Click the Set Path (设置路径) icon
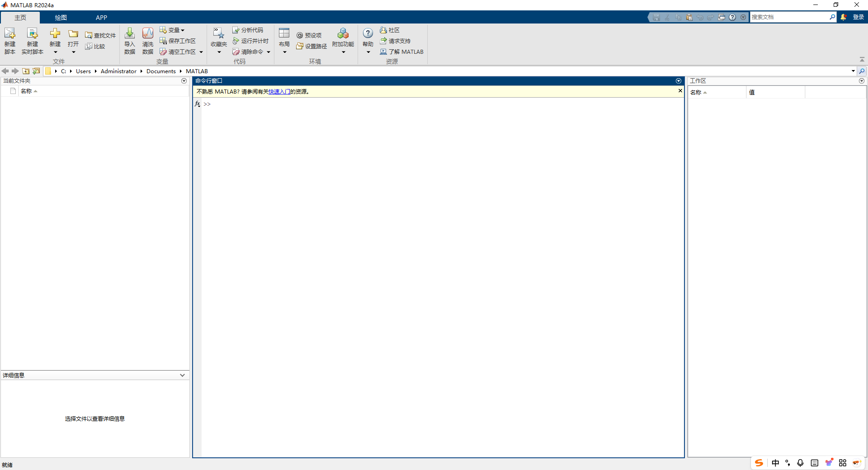The width and height of the screenshot is (868, 470). coord(300,46)
